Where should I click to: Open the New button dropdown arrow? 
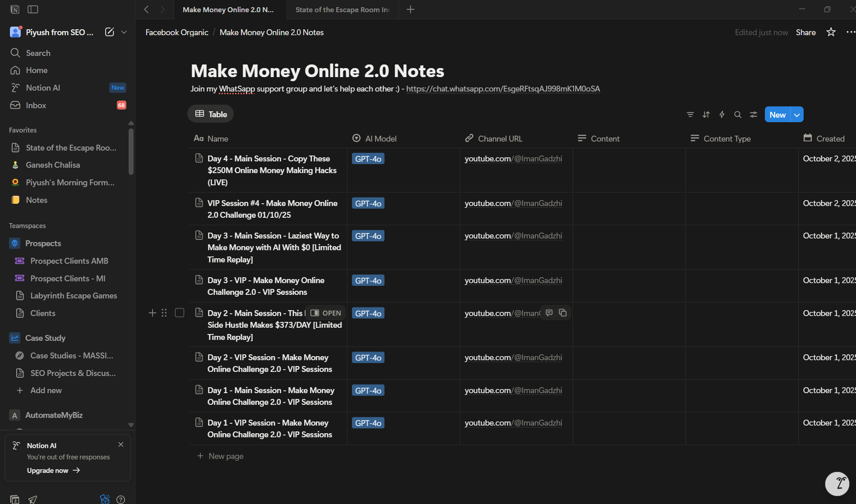(x=797, y=115)
